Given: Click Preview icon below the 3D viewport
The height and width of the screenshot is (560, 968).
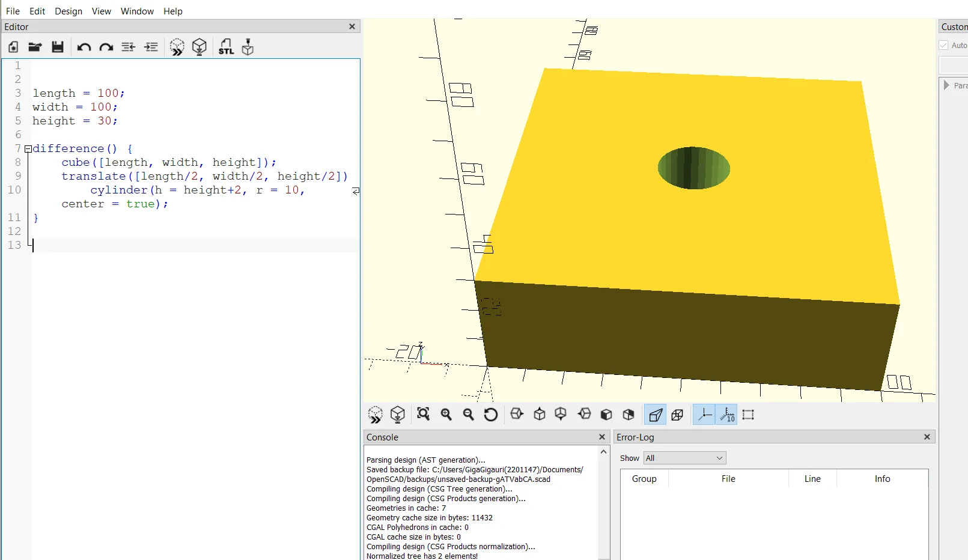Looking at the screenshot, I should pos(376,415).
